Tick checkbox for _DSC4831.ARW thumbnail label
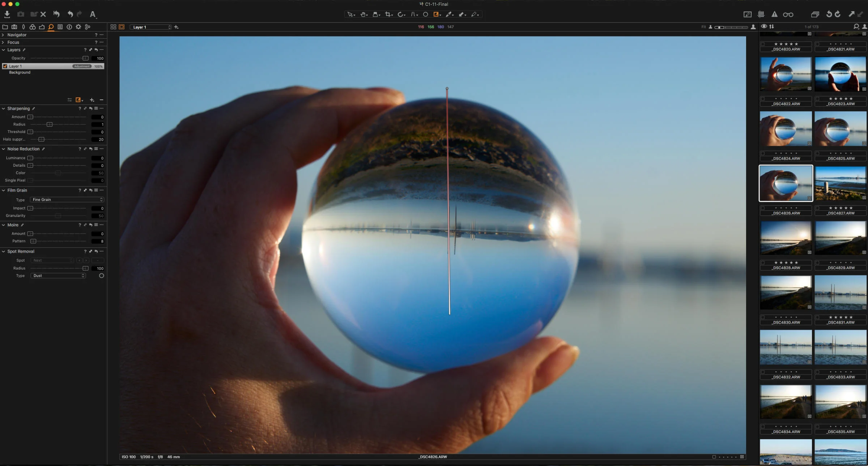Screen dimensions: 868x466 [x=817, y=317]
